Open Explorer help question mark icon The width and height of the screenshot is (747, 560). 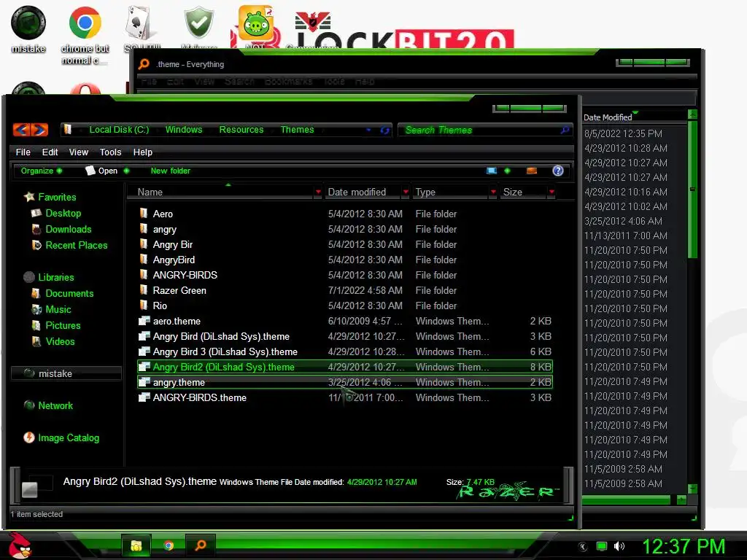pos(558,171)
